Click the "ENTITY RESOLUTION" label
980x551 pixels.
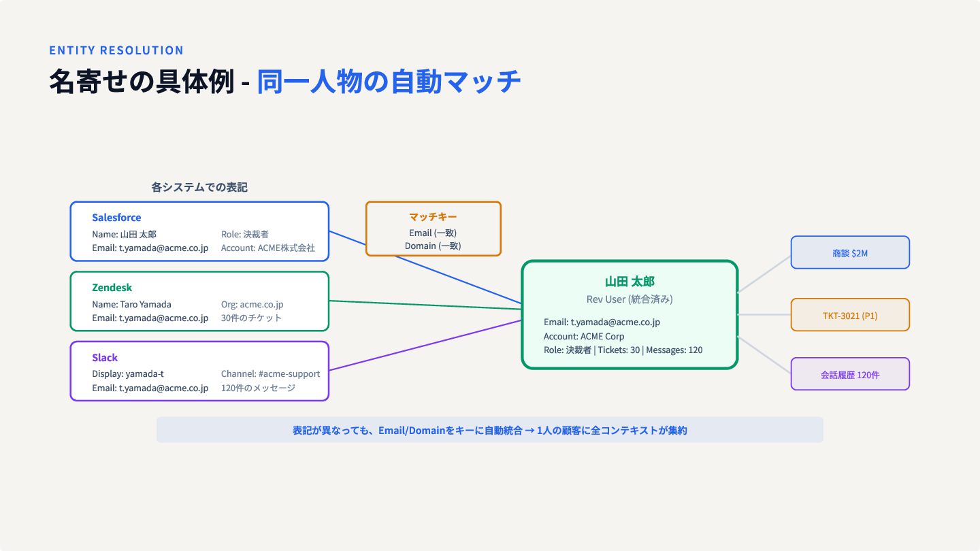[116, 50]
